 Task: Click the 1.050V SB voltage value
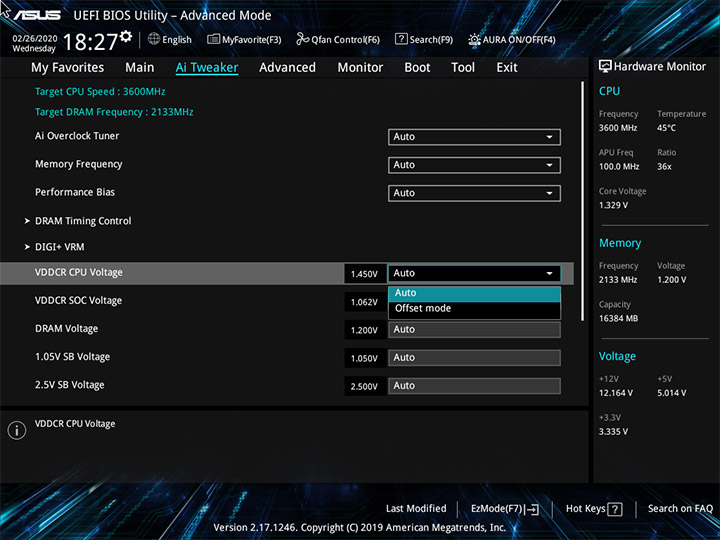point(365,358)
